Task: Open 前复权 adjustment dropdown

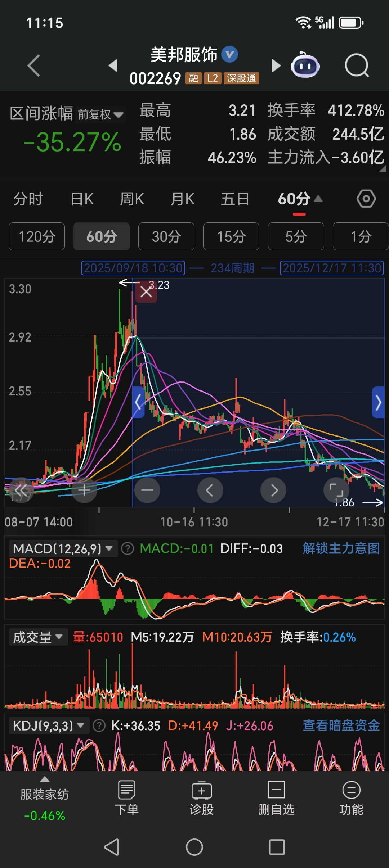Action: pyautogui.click(x=100, y=114)
